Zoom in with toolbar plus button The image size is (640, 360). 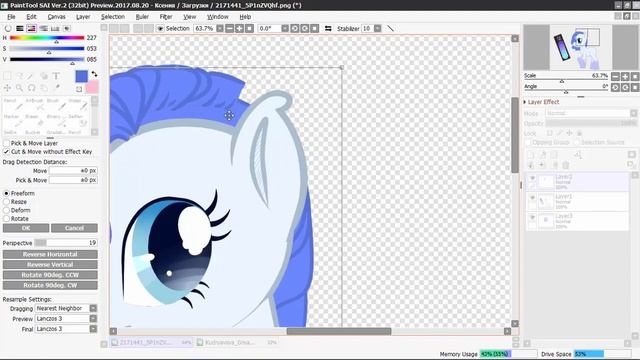[239, 28]
